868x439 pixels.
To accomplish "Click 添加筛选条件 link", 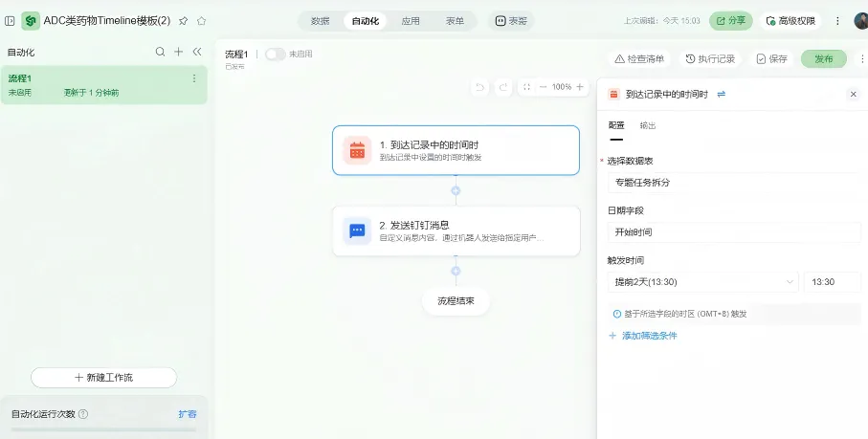I will [x=643, y=336].
